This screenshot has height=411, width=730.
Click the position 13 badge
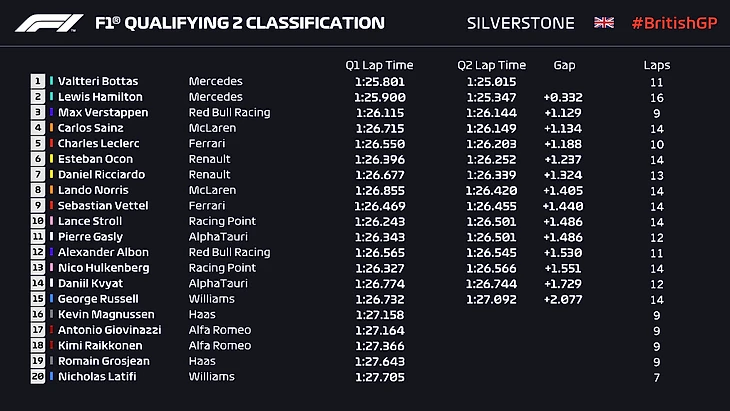(38, 268)
